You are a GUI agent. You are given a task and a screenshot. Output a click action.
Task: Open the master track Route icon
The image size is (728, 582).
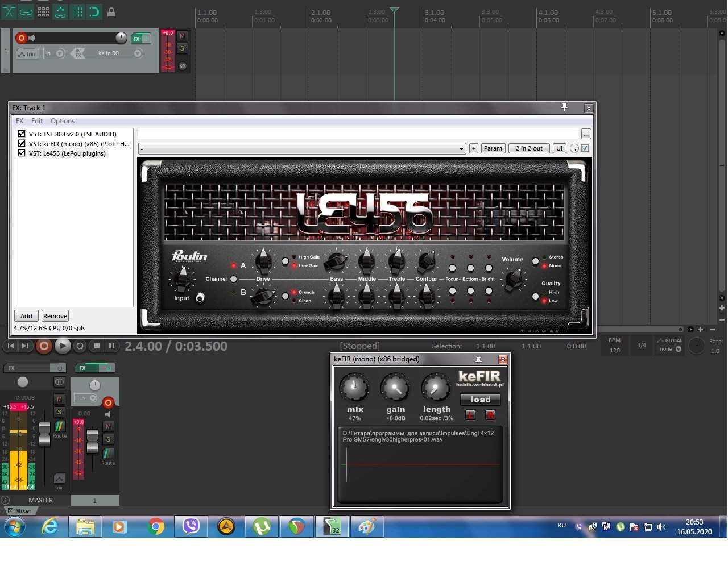[x=60, y=427]
